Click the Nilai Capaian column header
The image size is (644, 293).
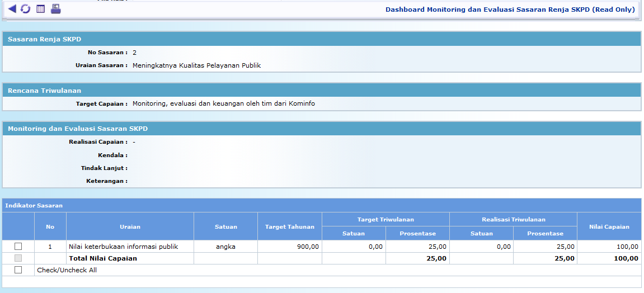(x=609, y=226)
